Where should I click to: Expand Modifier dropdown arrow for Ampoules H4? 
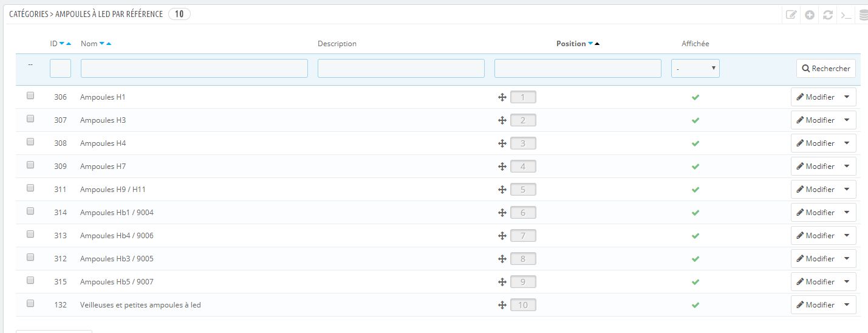tap(847, 143)
